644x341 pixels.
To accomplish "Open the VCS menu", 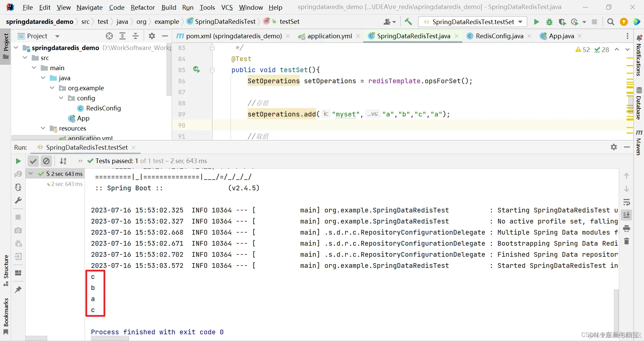I will [x=227, y=7].
